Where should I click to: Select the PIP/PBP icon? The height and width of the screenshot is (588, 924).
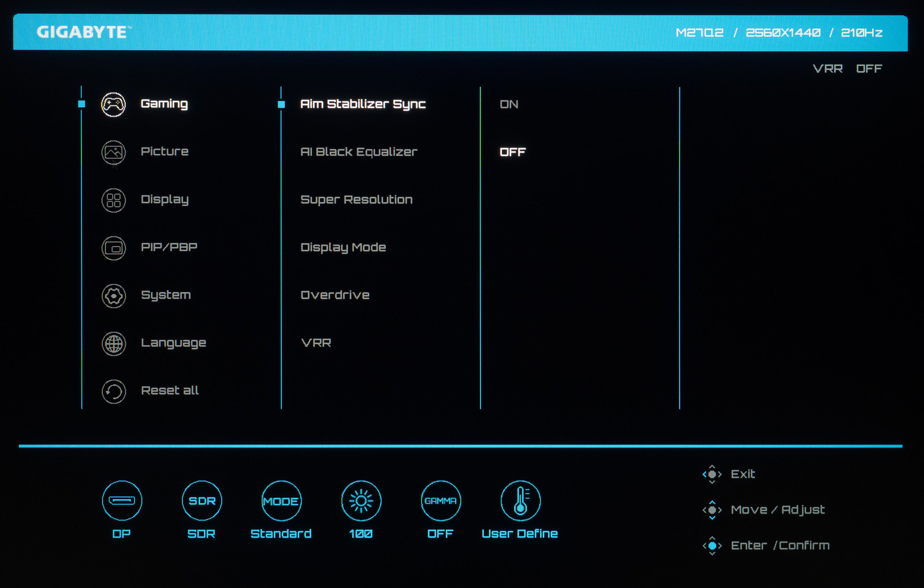pyautogui.click(x=114, y=248)
